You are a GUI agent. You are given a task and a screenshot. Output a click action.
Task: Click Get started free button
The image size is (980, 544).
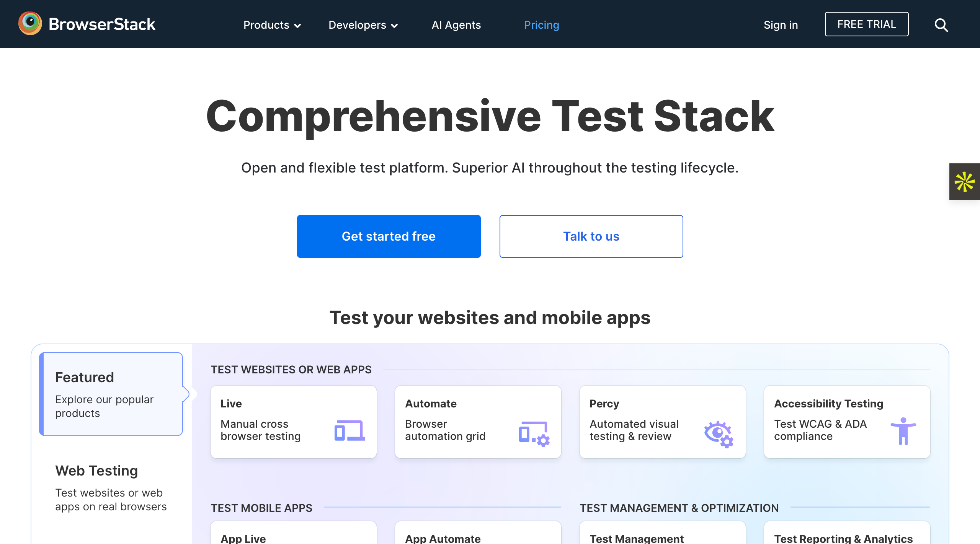(x=389, y=236)
